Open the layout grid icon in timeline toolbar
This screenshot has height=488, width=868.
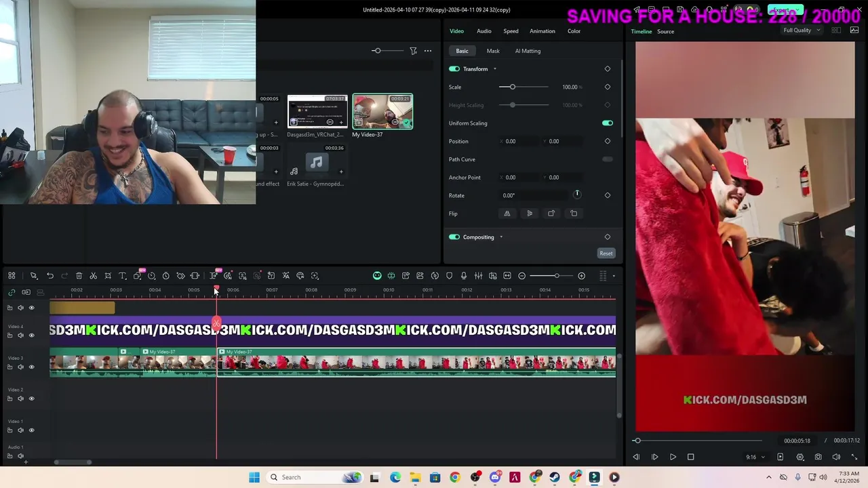tap(12, 276)
